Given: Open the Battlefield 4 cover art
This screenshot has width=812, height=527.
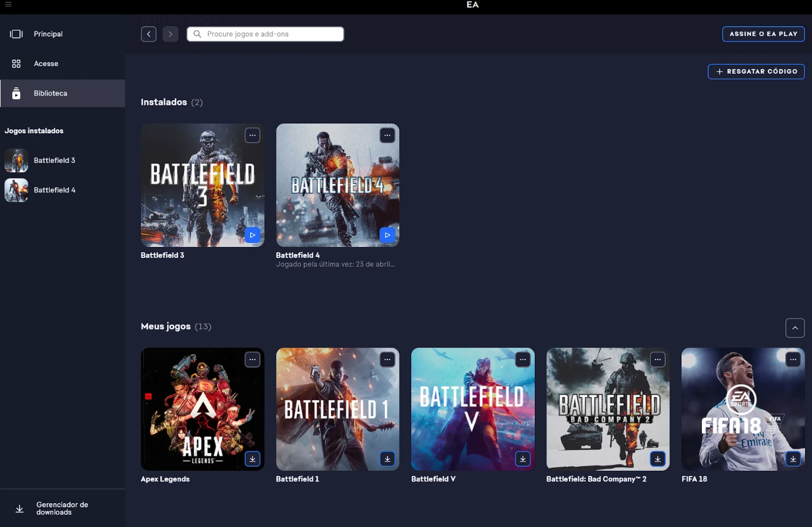Looking at the screenshot, I should pyautogui.click(x=338, y=185).
